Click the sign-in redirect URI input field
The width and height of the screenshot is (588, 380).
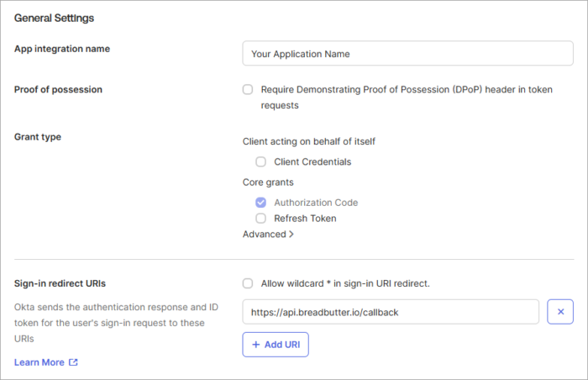390,312
